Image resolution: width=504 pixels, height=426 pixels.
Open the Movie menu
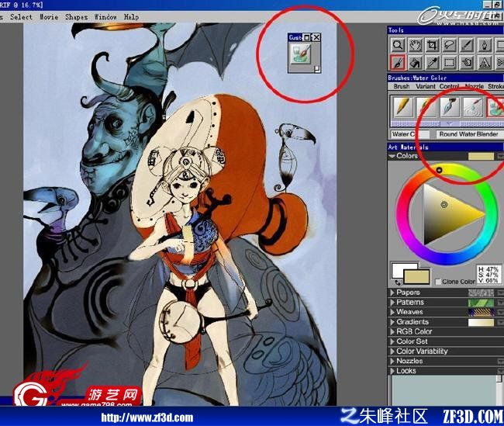(x=49, y=17)
